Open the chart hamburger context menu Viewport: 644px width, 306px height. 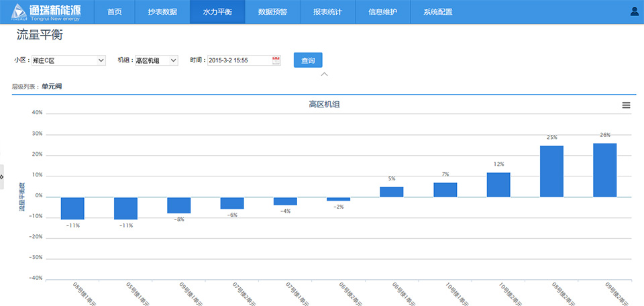pyautogui.click(x=626, y=105)
